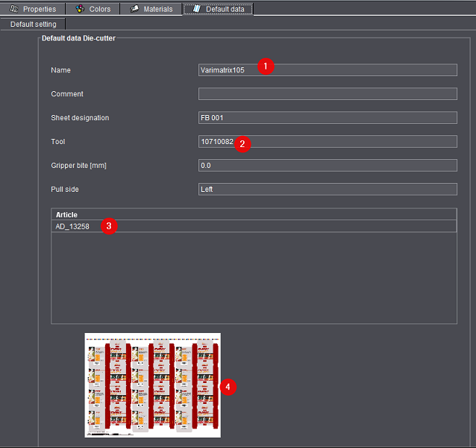Click red marker 4 beside the sheet preview
Viewport: 476px width, 448px height.
(x=229, y=387)
